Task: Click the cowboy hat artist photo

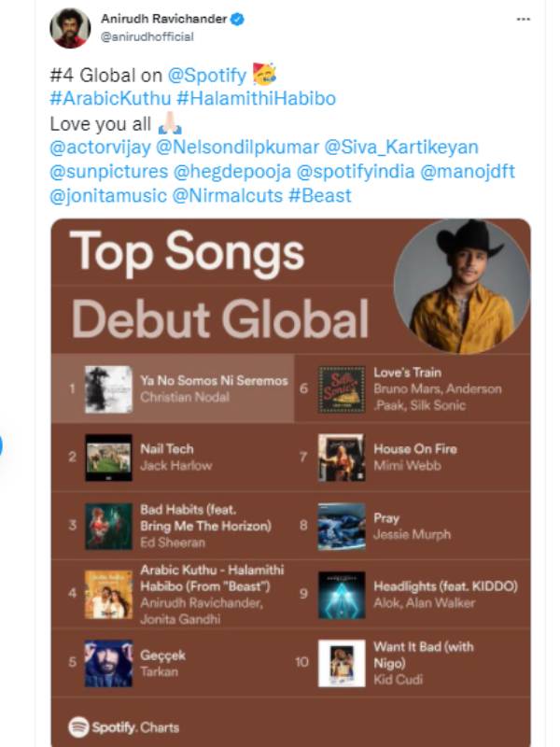Action: (x=461, y=286)
